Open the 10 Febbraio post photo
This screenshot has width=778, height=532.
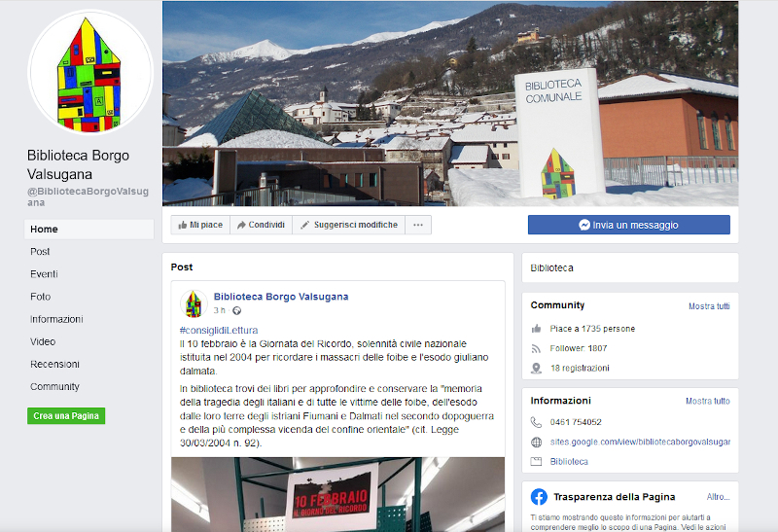337,494
